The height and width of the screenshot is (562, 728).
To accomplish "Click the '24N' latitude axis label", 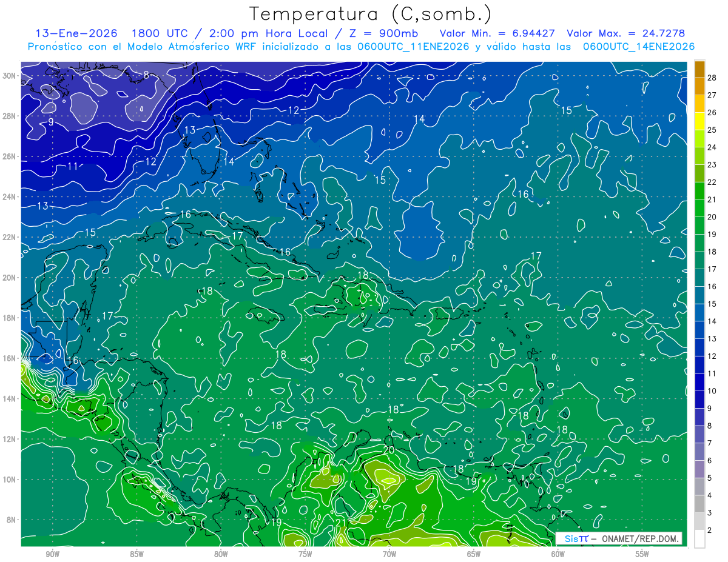I will click(9, 197).
